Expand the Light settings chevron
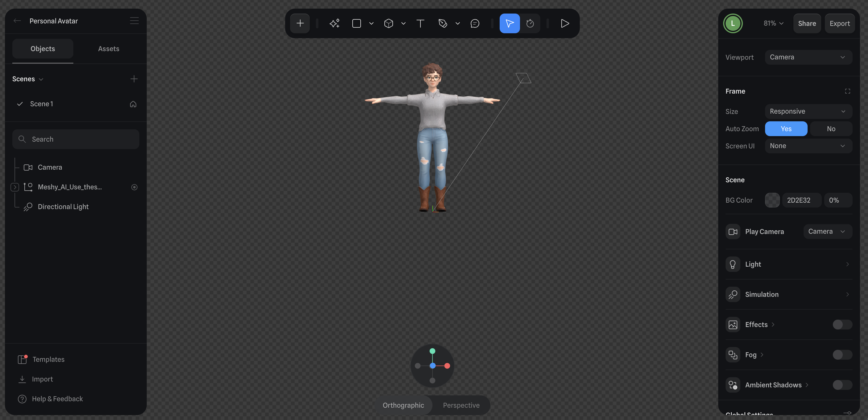The image size is (868, 420). (x=847, y=264)
